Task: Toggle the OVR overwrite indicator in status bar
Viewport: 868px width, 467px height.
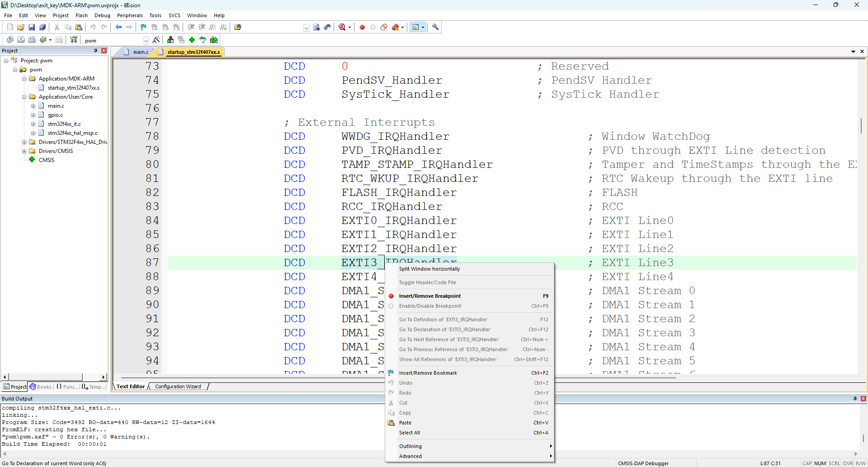Action: click(x=848, y=463)
